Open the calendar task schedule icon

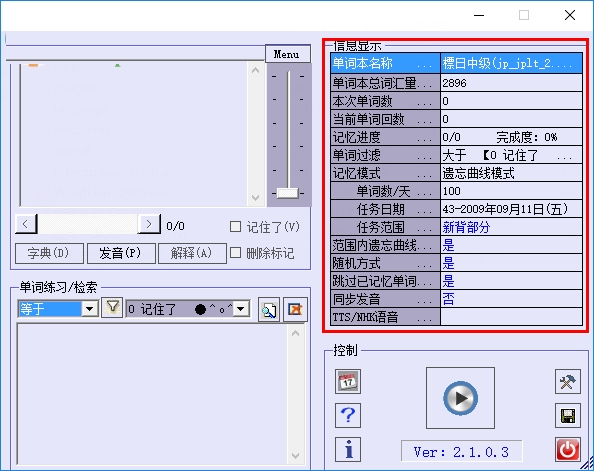coord(348,381)
